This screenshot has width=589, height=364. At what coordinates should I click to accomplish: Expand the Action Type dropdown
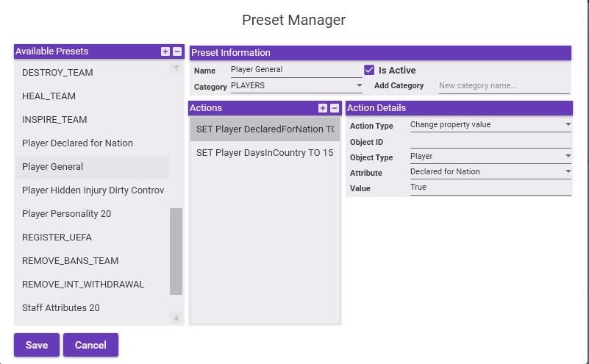click(490, 125)
